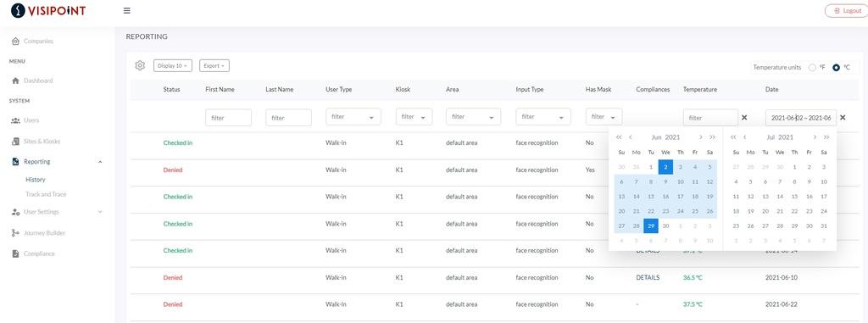
Task: Open Track and Trace submenu item
Action: click(46, 194)
